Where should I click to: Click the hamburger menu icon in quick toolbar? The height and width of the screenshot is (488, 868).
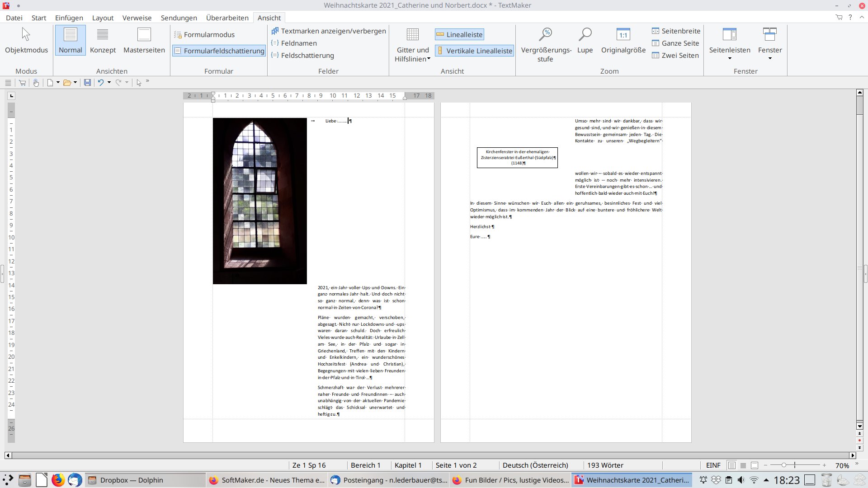[8, 83]
